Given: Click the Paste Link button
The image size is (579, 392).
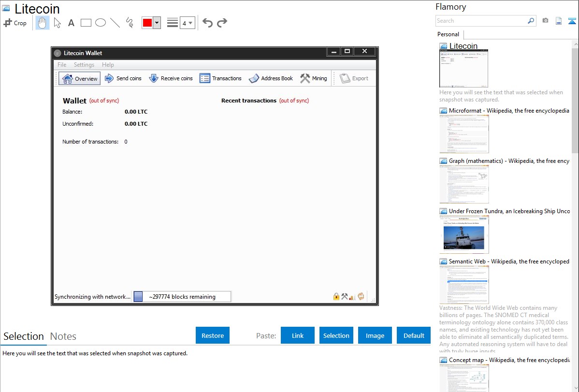Looking at the screenshot, I should [298, 335].
